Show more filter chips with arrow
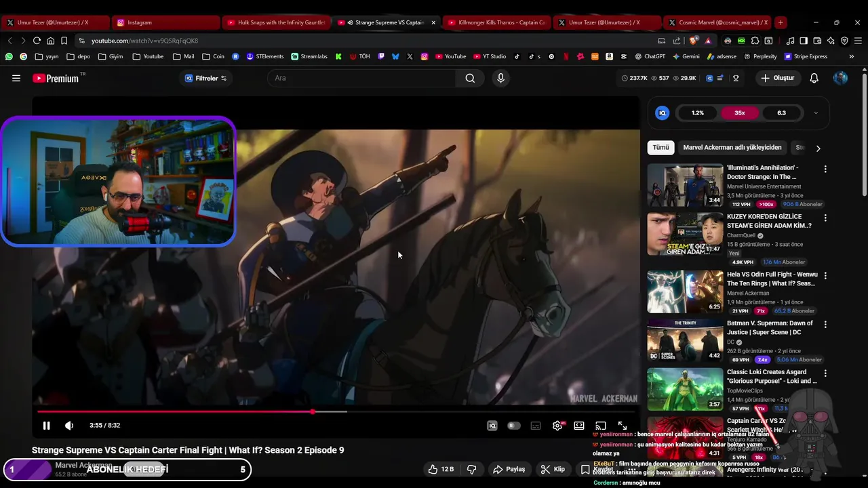The height and width of the screenshot is (488, 868). [818, 148]
